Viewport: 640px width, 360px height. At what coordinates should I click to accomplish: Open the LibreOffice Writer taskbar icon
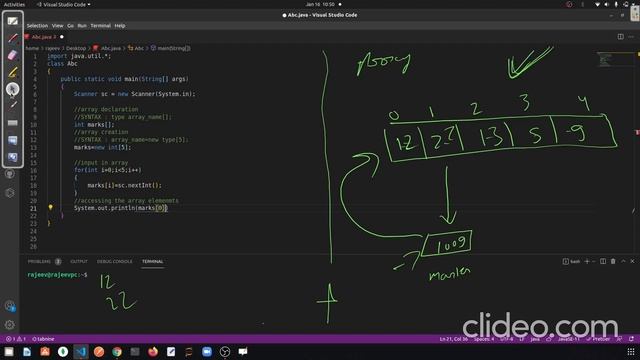pyautogui.click(x=27, y=351)
